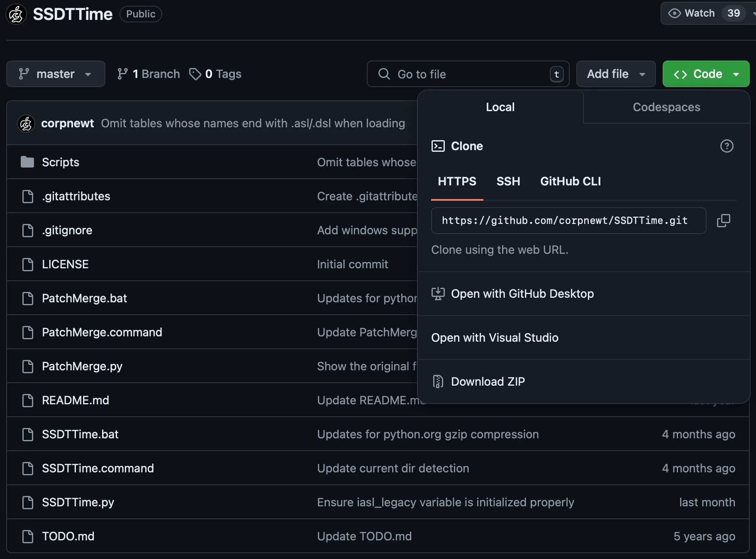Copy the clone URL to clipboard
Viewport: 756px width, 559px height.
[x=723, y=221]
